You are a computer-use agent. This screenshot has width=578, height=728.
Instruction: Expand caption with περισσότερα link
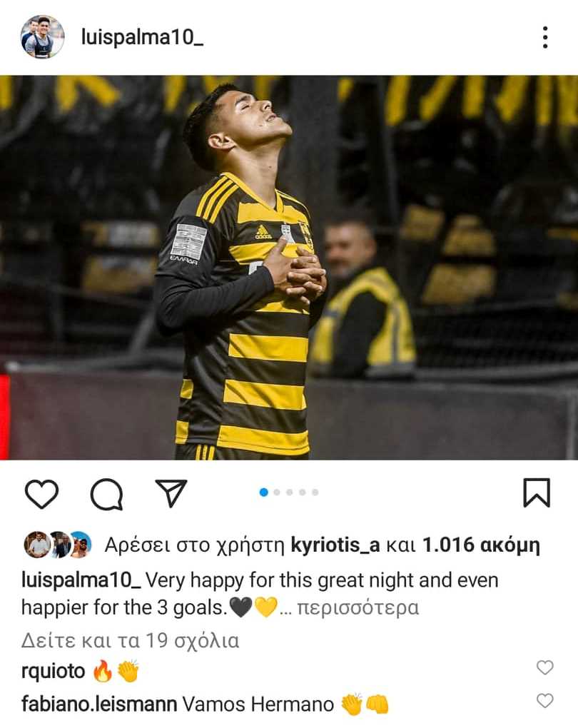358,608
